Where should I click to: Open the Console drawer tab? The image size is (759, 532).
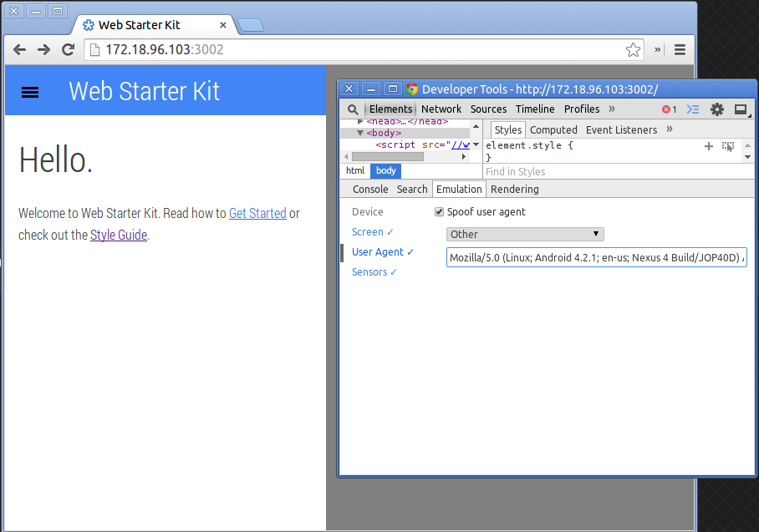370,190
